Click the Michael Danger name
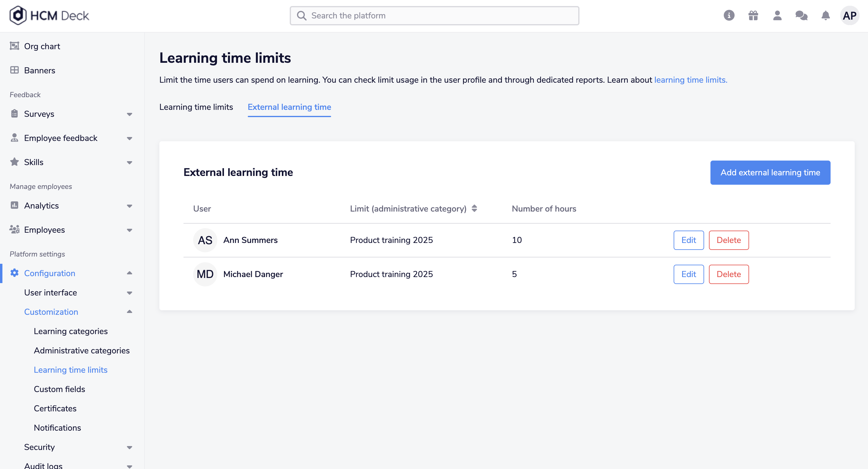 (x=253, y=274)
